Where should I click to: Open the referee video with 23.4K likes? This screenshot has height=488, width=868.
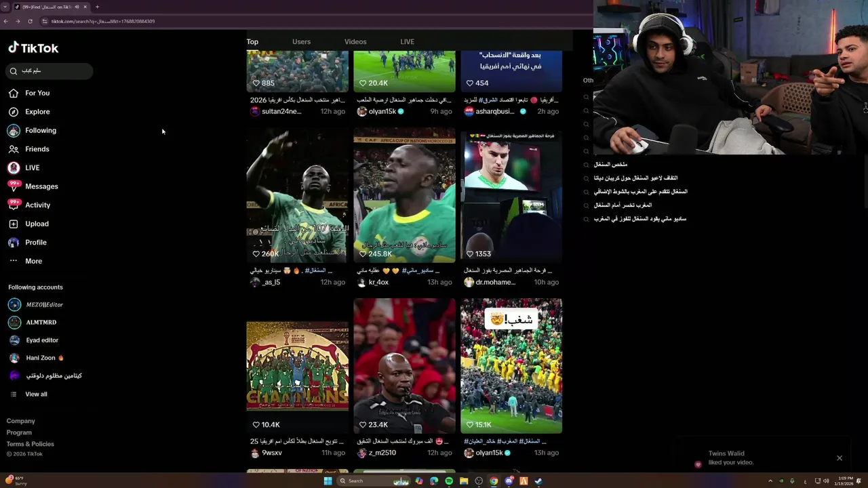(x=404, y=366)
